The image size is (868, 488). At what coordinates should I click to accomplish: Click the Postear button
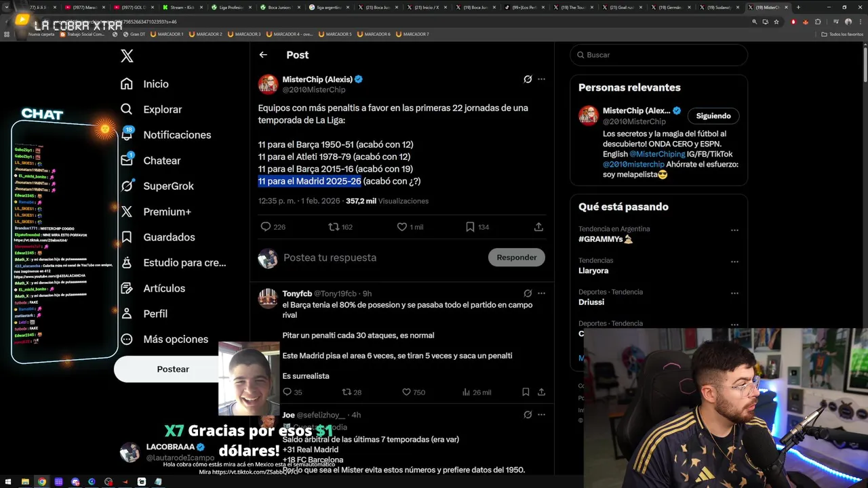(x=173, y=369)
